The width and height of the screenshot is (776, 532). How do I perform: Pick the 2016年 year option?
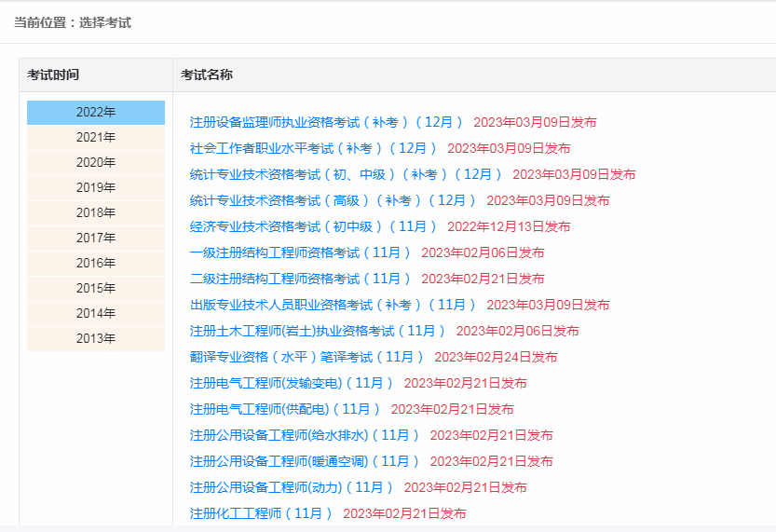point(96,264)
